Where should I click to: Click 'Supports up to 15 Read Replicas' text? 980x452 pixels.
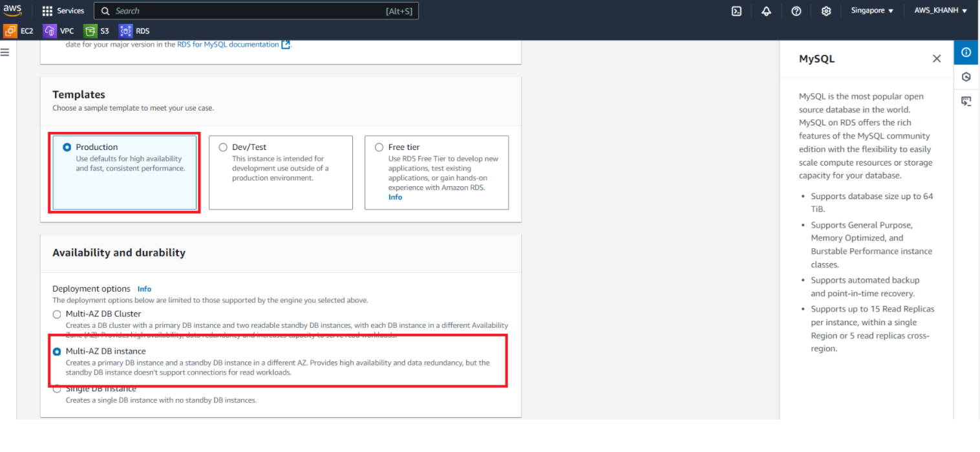[x=873, y=309]
